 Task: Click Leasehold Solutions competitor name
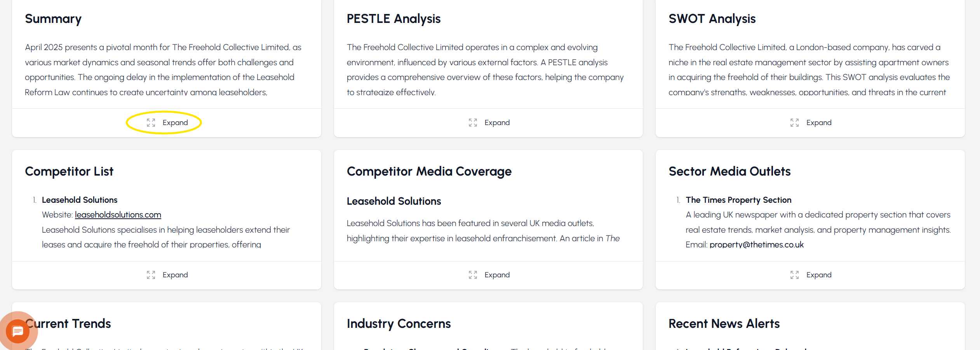(80, 200)
